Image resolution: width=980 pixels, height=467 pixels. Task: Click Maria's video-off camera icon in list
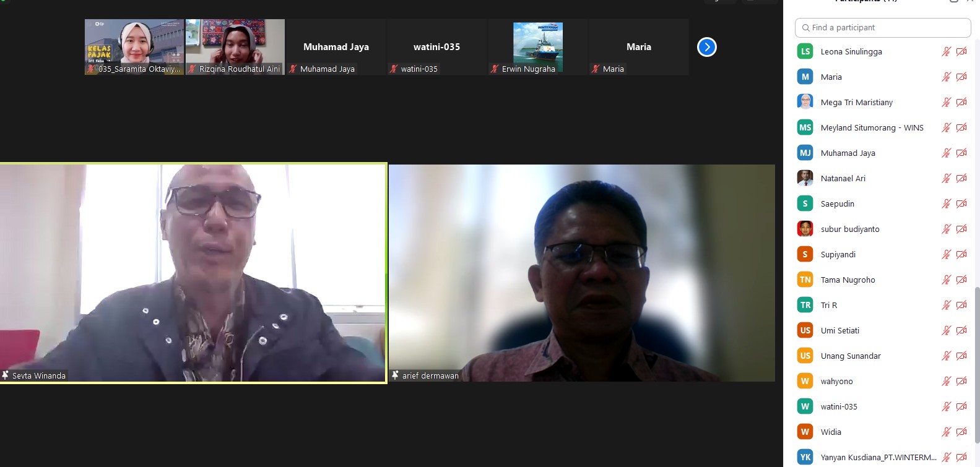[x=961, y=77]
